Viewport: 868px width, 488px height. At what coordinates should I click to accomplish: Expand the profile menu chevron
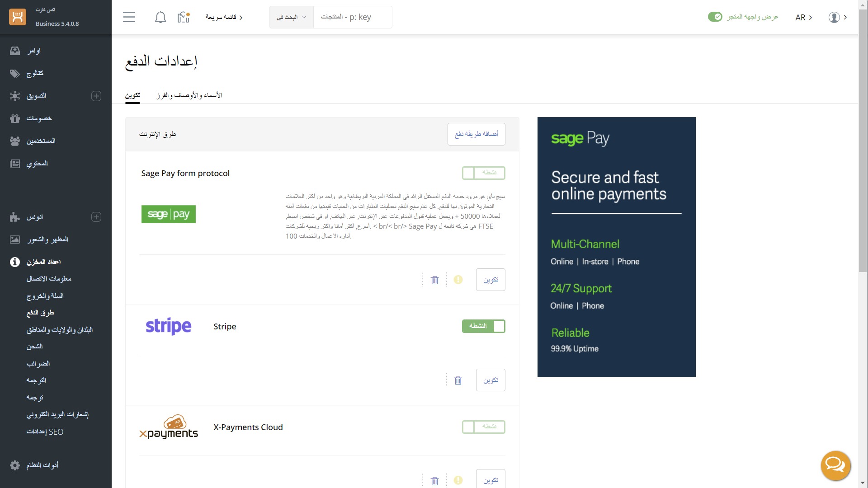pyautogui.click(x=845, y=17)
